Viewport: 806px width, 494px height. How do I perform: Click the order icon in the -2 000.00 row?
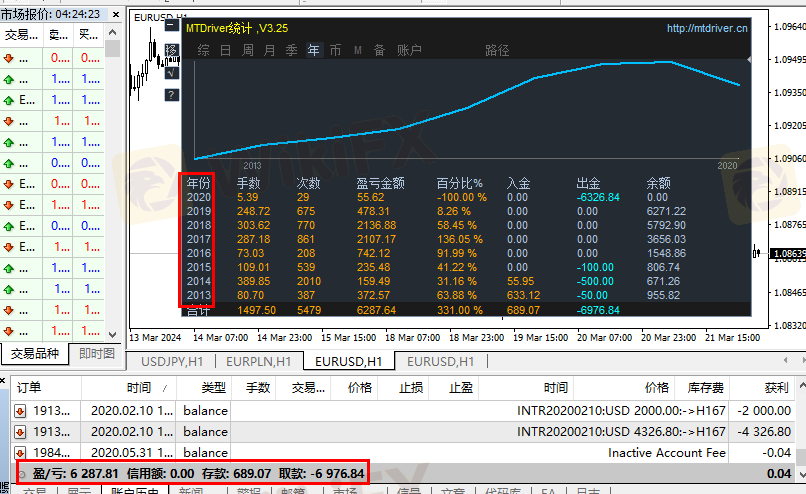coord(20,411)
